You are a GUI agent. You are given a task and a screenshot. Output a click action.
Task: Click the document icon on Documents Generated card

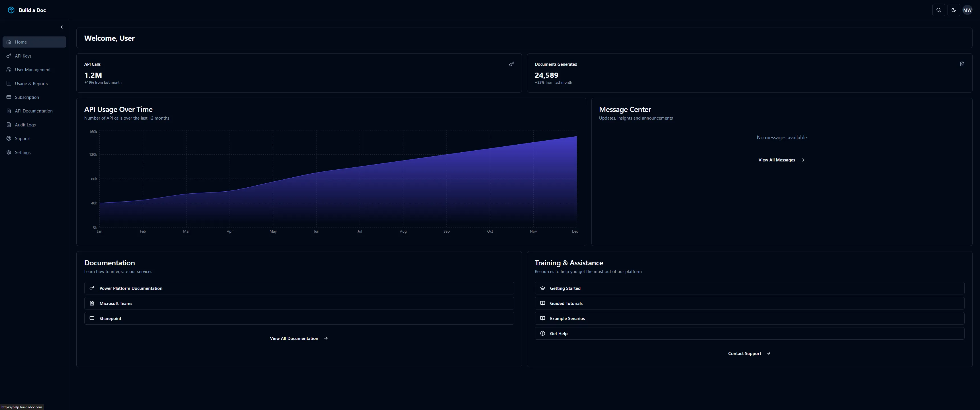point(962,64)
